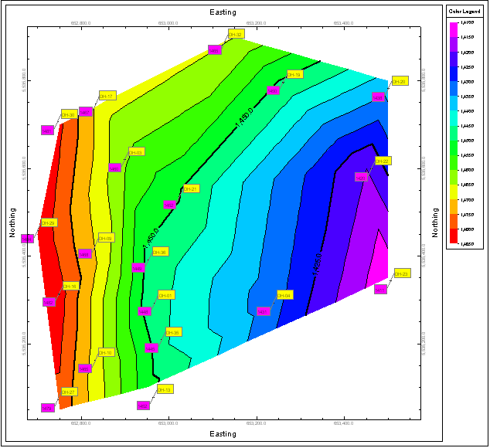The width and height of the screenshot is (490, 448).
Task: Click the DH-32 drill hole label
Action: [x=236, y=34]
